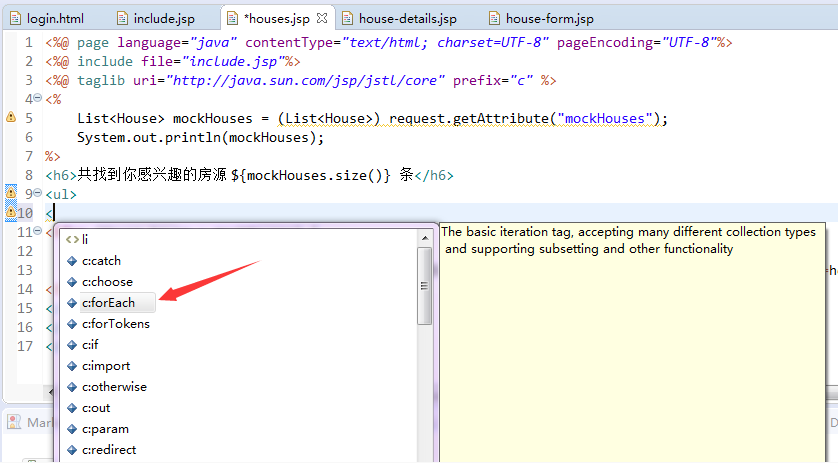Click the diamond icon beside c:redirect
Viewport: 838px width, 463px height.
pos(72,450)
